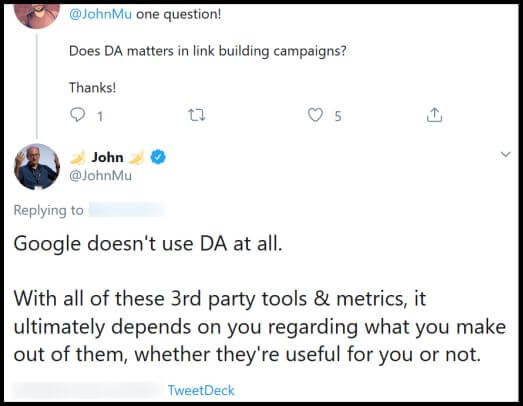The width and height of the screenshot is (523, 406).
Task: Open the TweetDeck source link
Action: point(201,390)
